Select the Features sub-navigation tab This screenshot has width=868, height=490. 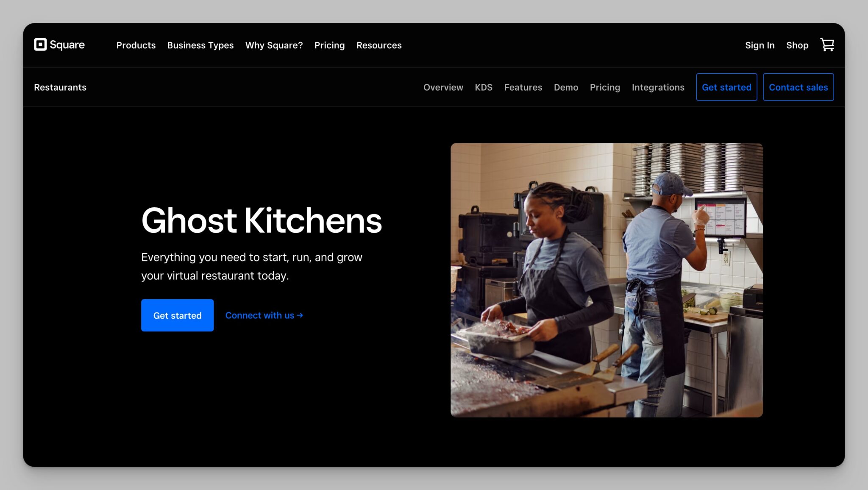[x=523, y=87]
